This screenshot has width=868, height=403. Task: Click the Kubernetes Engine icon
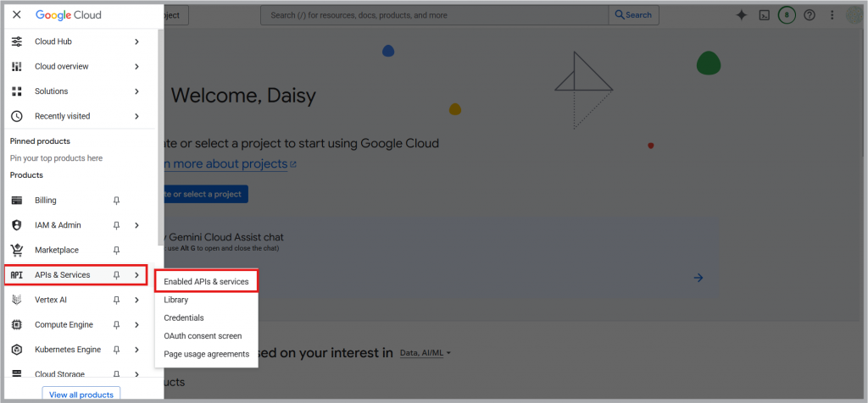coord(17,350)
